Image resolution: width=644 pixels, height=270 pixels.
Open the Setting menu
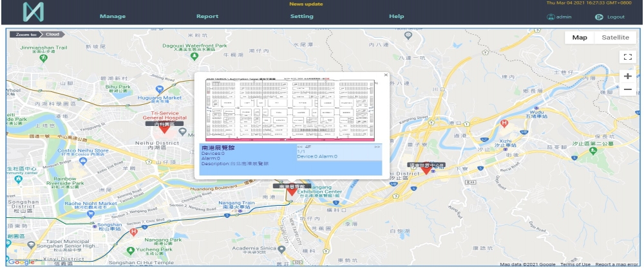(301, 16)
